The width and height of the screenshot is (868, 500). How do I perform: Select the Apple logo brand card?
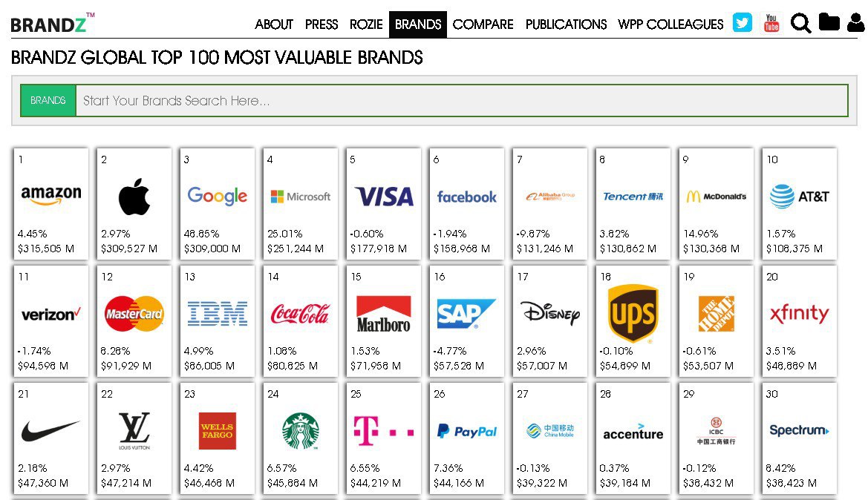click(134, 203)
